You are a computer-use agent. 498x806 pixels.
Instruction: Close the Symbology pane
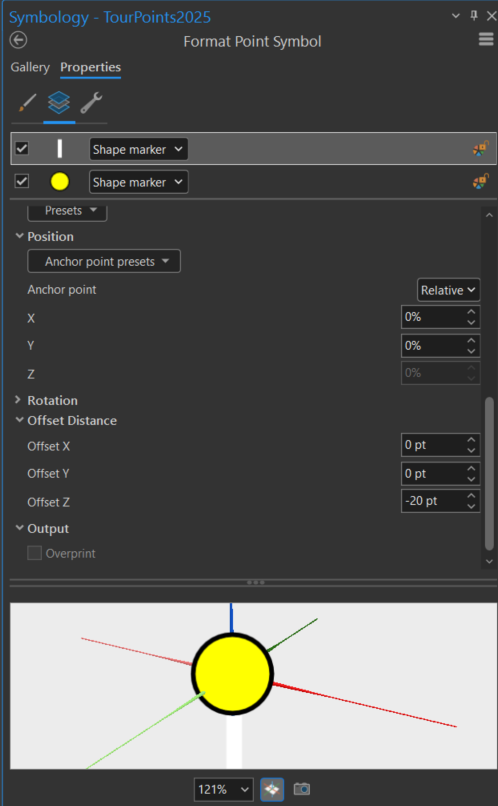(x=491, y=16)
